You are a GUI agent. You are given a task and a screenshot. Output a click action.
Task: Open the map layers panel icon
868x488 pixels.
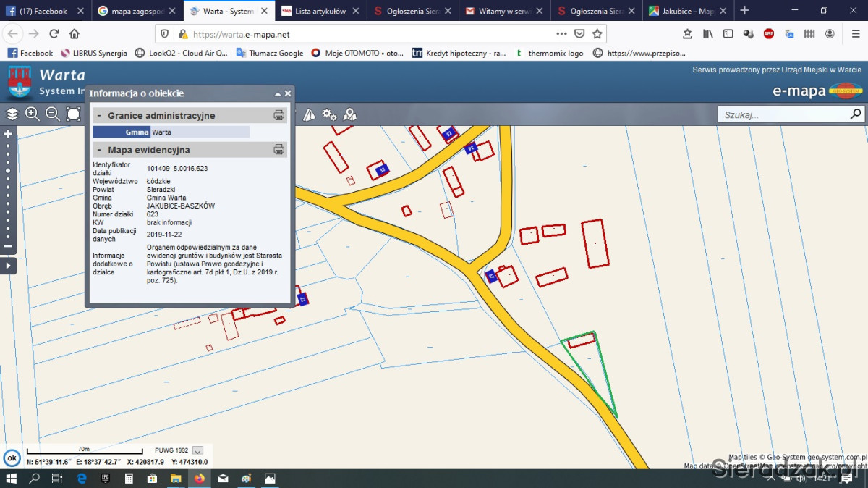click(x=12, y=114)
